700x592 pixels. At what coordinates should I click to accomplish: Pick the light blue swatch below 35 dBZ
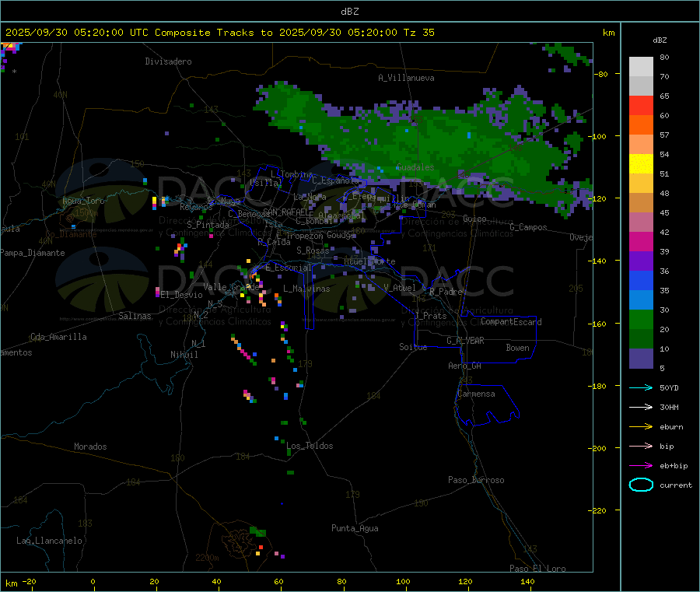click(x=641, y=300)
